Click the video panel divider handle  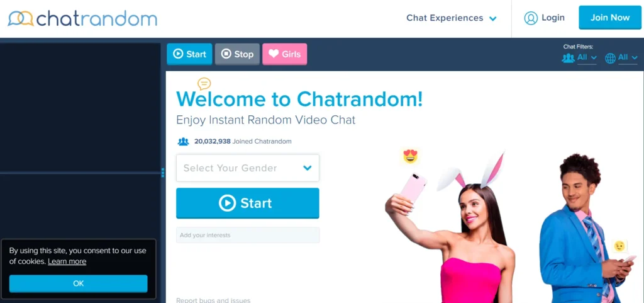coord(163,172)
